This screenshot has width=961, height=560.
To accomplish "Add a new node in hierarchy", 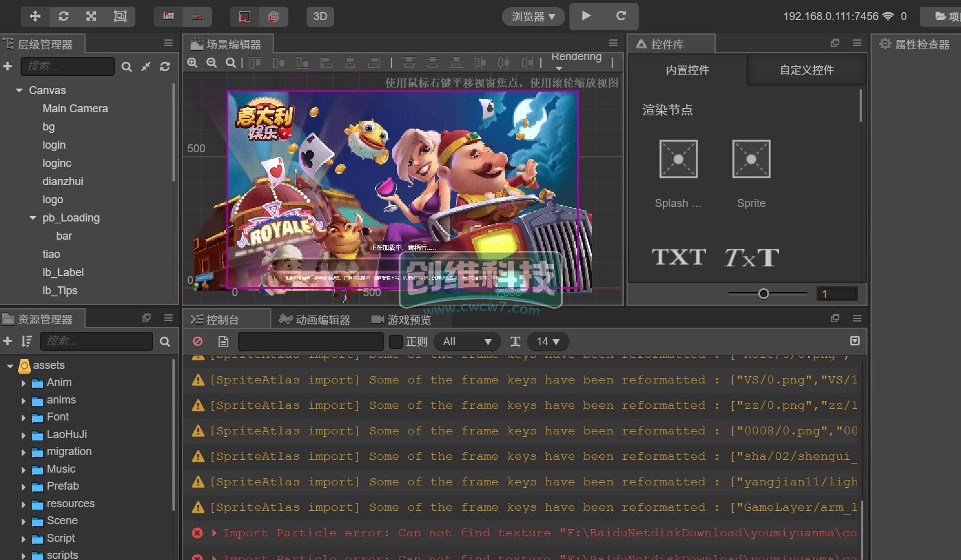I will pyautogui.click(x=8, y=66).
